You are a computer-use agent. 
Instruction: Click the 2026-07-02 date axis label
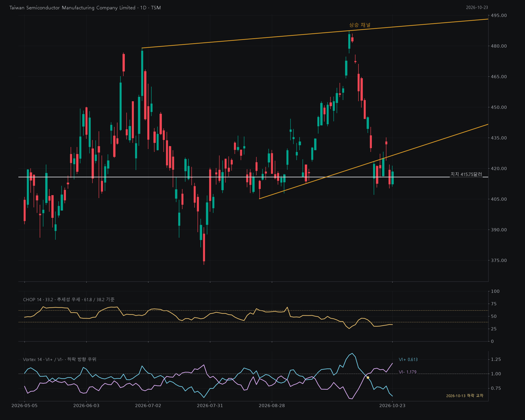(148, 406)
